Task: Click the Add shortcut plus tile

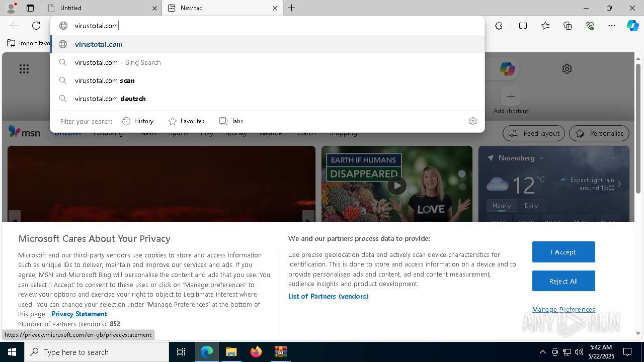Action: pos(511,96)
